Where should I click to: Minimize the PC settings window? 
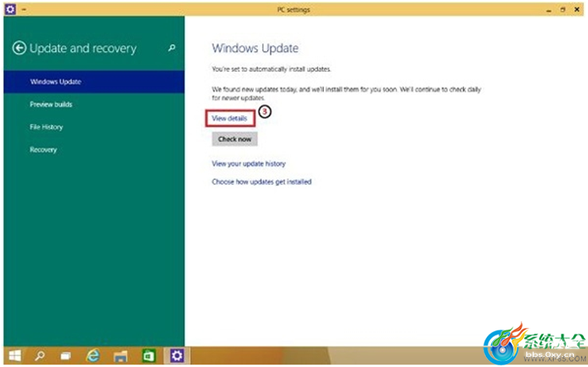(x=548, y=10)
